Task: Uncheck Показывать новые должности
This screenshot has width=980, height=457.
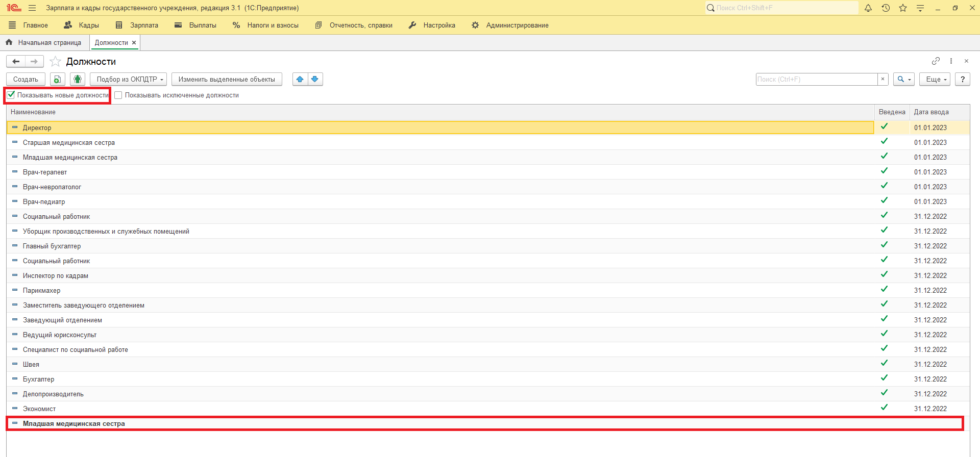Action: pos(11,95)
